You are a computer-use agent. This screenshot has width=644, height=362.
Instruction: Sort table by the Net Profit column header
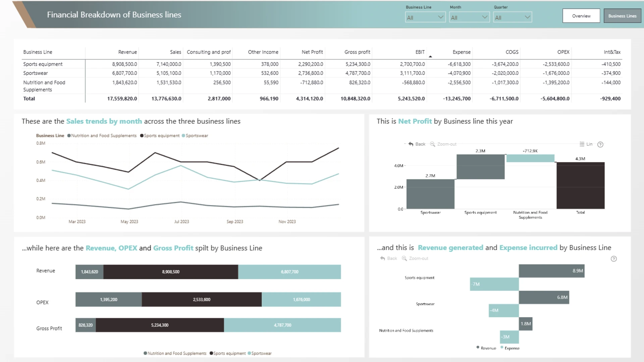point(312,52)
